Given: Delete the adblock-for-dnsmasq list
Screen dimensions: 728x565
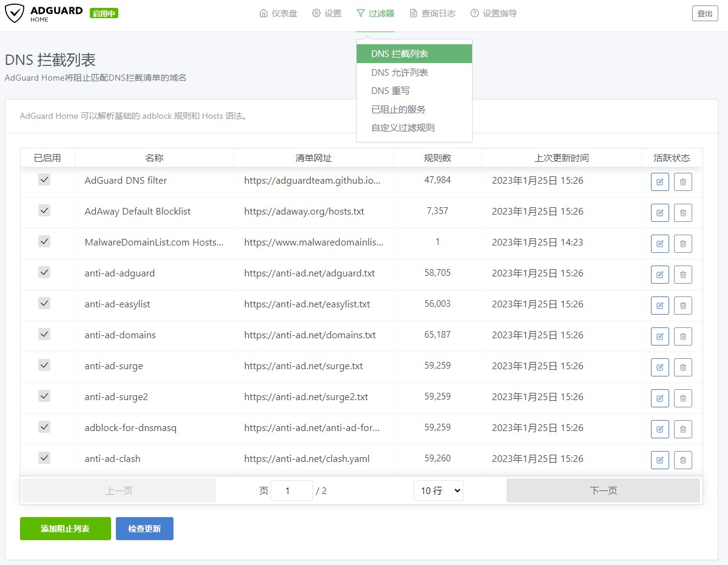Looking at the screenshot, I should click(x=683, y=429).
